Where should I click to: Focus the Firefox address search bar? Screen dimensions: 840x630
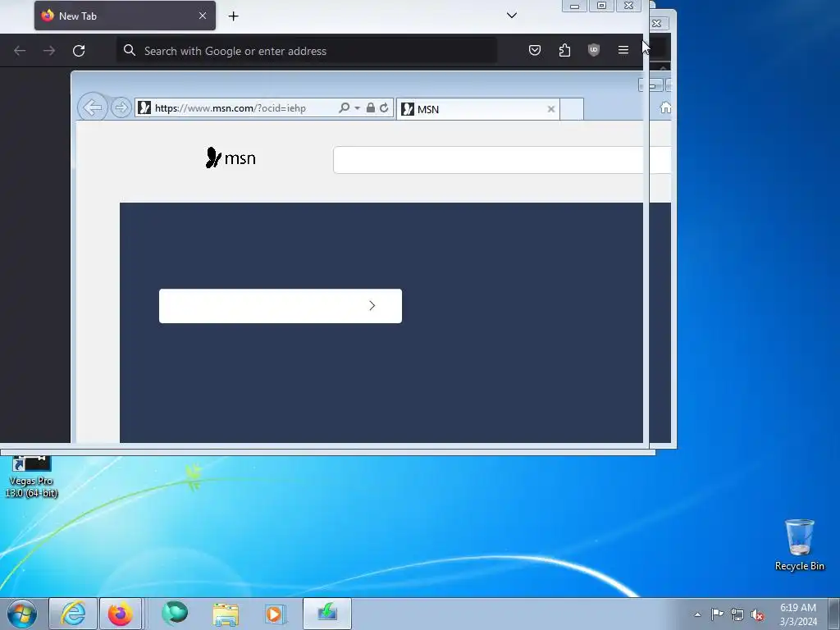tap(307, 51)
